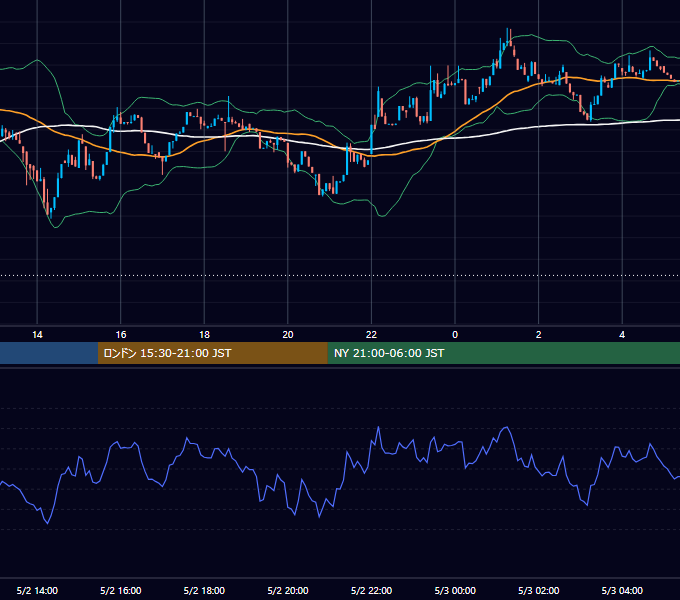
Task: Click the 5/2 22:00 label on oscillator axis
Action: tap(372, 590)
